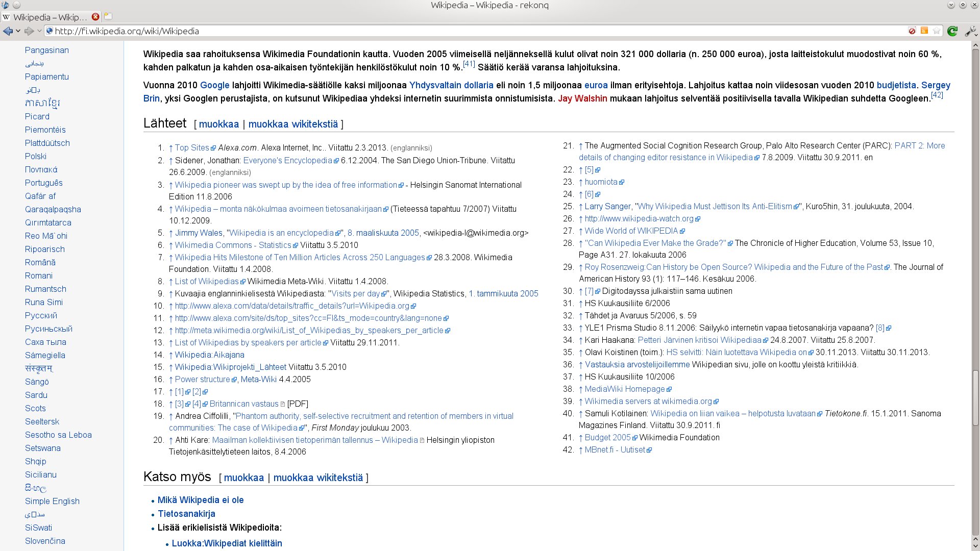Open 'Everyone's Encyclopedia' reference link
The image size is (980, 551).
288,161
